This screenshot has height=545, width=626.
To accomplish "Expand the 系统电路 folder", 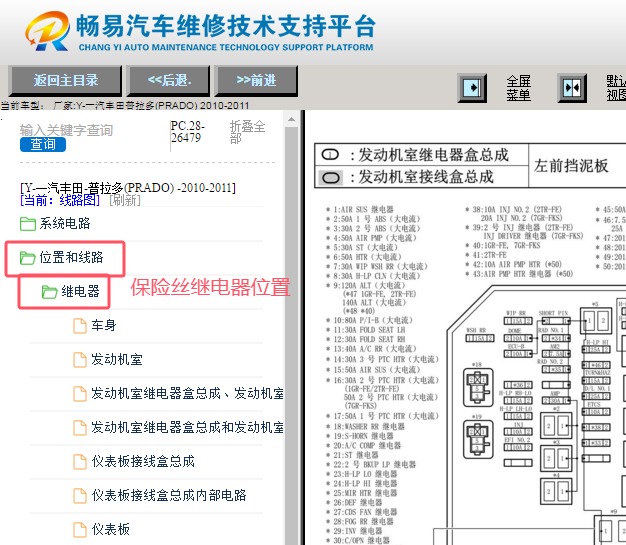I will [x=65, y=223].
